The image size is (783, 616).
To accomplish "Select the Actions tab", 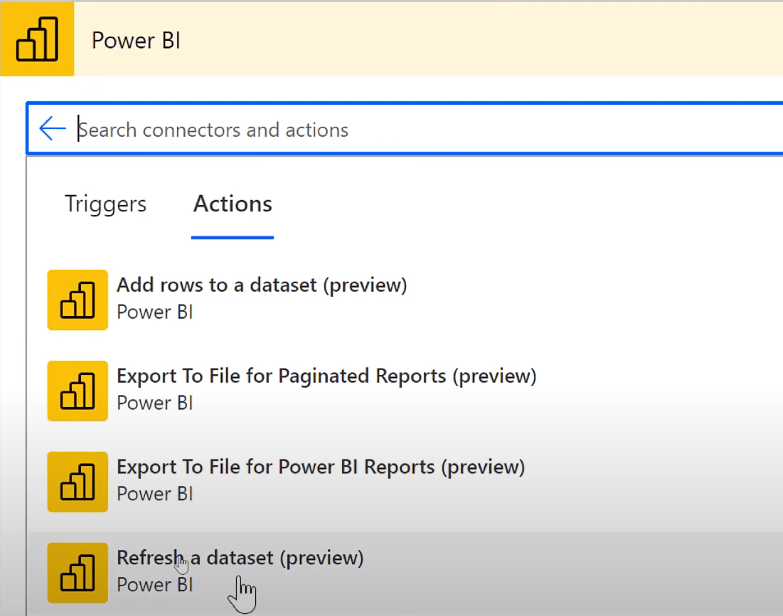I will point(233,204).
